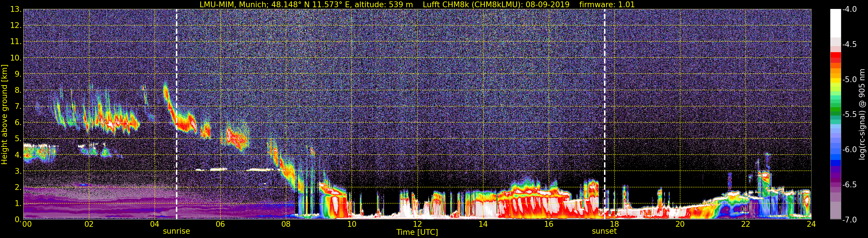Viewport: 868px width, 238px height.
Task: Click the time axis tick label '12'
Action: pos(417,224)
